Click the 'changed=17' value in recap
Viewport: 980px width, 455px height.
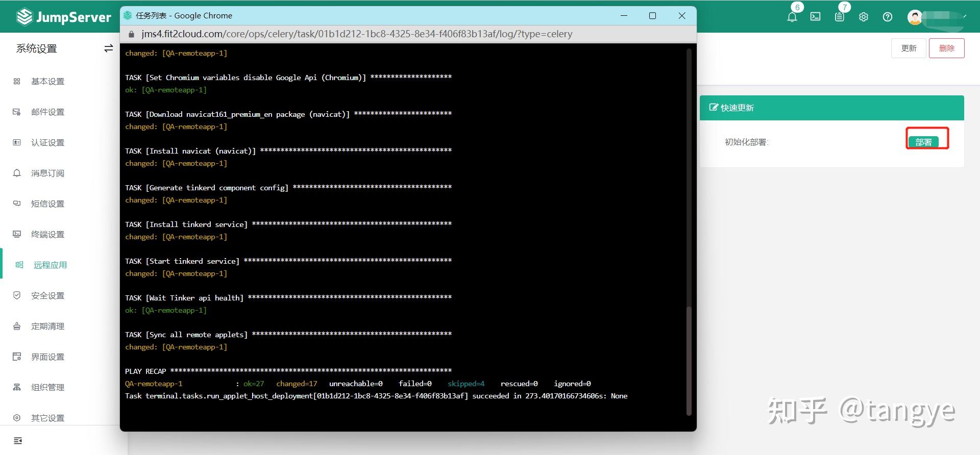coord(297,384)
